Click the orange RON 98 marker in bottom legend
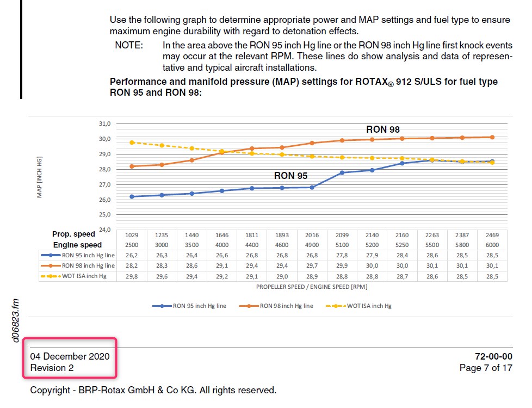 249,306
